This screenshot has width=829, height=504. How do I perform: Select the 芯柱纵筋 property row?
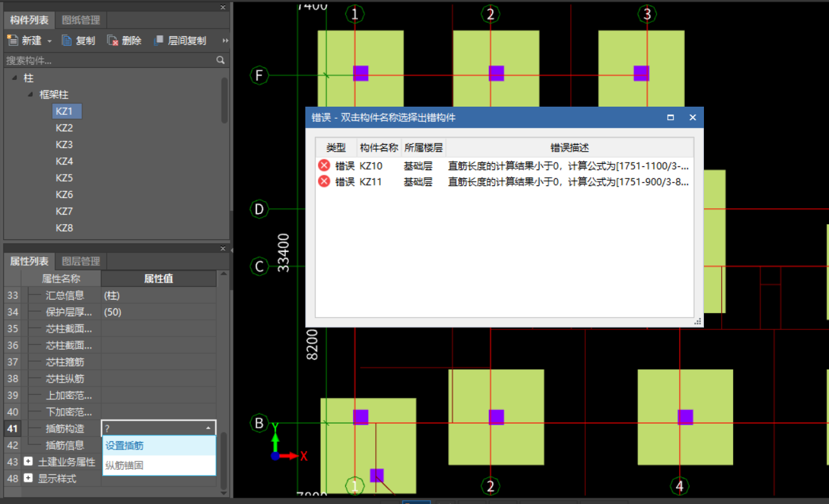pos(110,378)
